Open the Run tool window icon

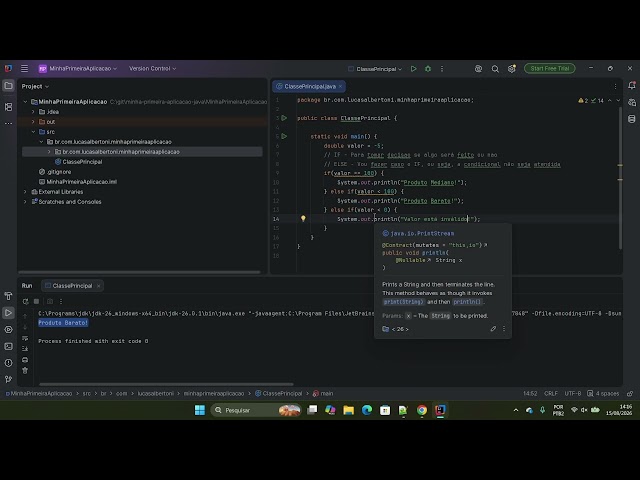8,313
